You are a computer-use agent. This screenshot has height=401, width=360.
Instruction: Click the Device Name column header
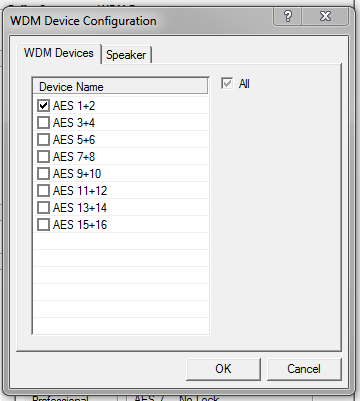coord(120,87)
